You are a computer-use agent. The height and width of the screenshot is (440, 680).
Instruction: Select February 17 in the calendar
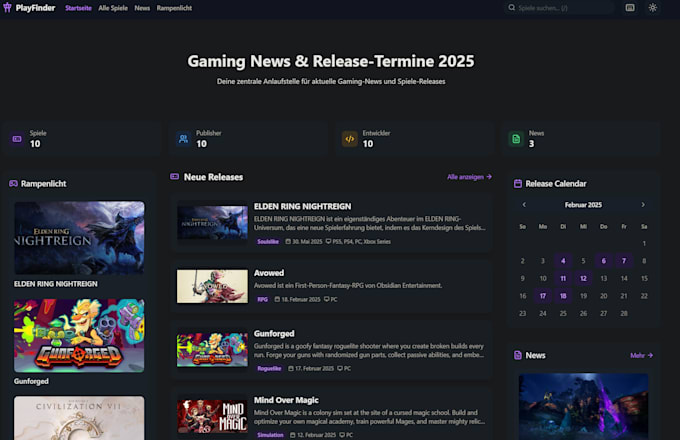543,296
